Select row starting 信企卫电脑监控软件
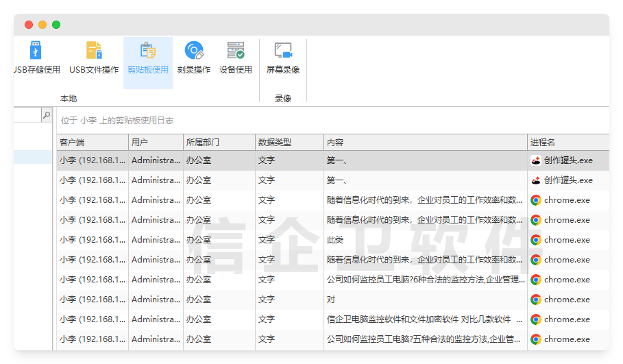This screenshot has height=364, width=623. [x=424, y=319]
